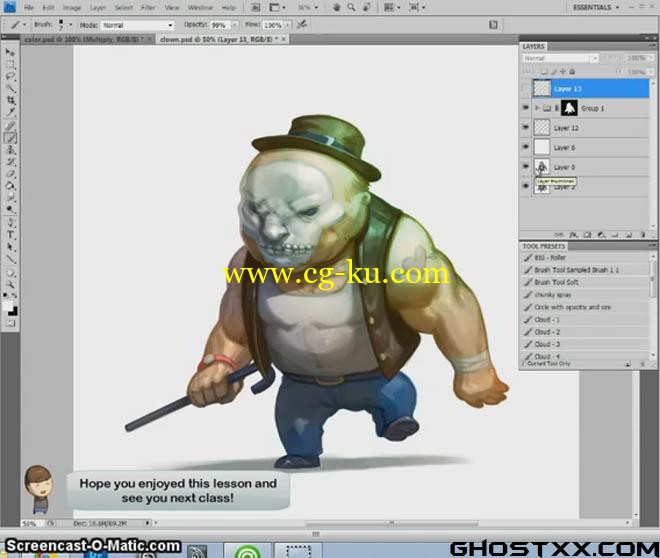Open brush Opacity slider arrow
Image resolution: width=660 pixels, height=558 pixels.
(x=234, y=25)
